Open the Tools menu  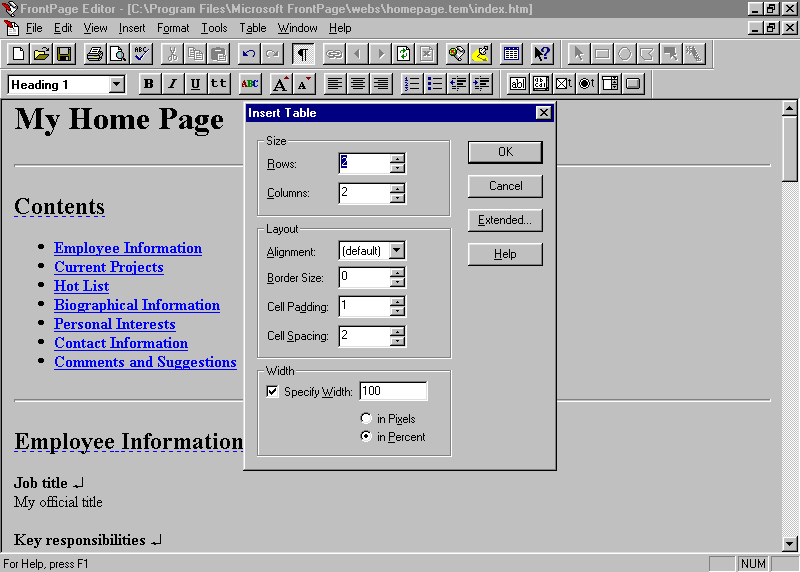[x=214, y=28]
